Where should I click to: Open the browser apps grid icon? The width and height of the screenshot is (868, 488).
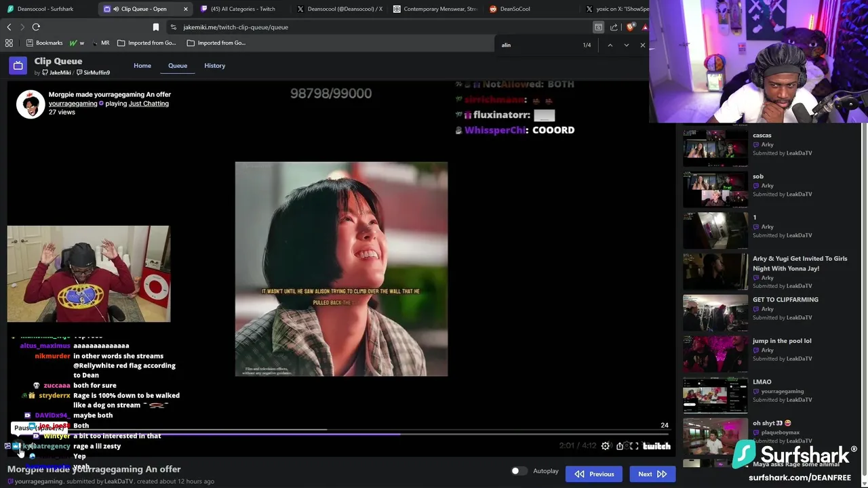coord(9,43)
